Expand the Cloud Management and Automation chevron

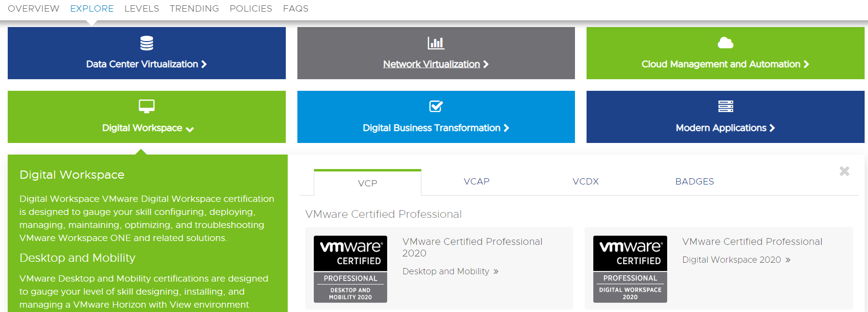tap(806, 64)
